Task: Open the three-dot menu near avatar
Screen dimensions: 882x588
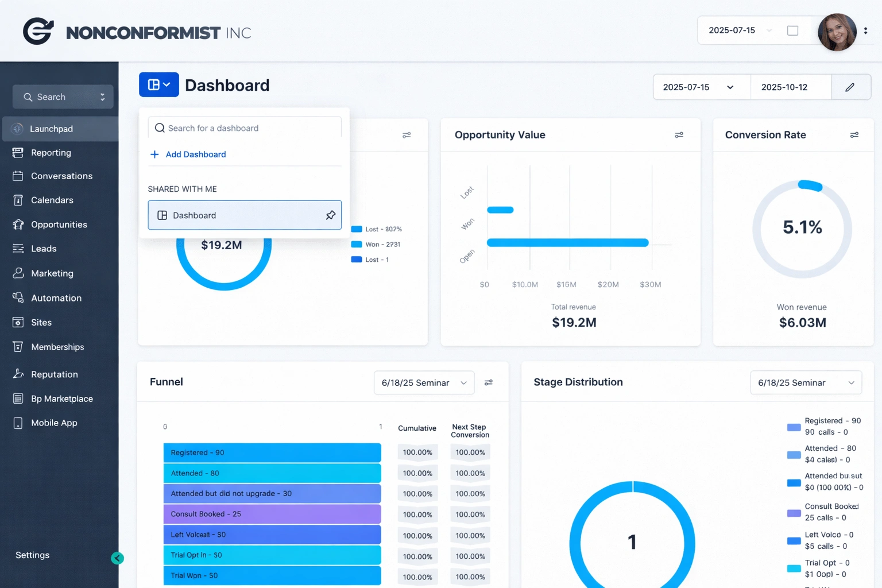Action: pyautogui.click(x=865, y=31)
